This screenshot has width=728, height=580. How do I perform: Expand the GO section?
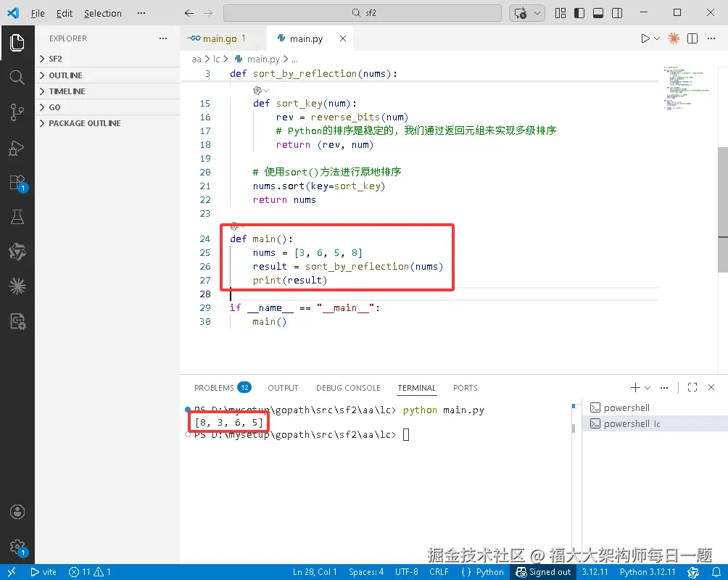pos(107,107)
